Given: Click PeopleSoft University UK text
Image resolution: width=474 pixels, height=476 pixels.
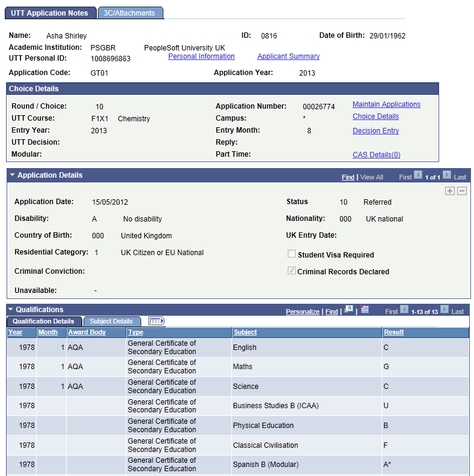Looking at the screenshot, I should [x=185, y=48].
